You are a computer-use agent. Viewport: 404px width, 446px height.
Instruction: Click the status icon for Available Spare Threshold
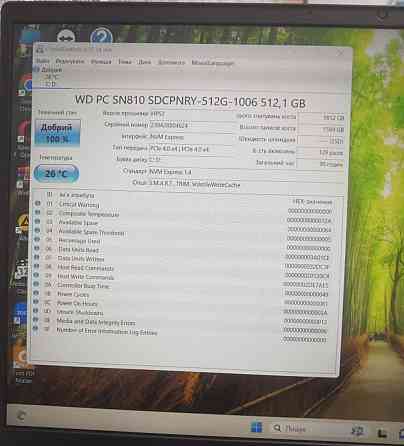37,230
